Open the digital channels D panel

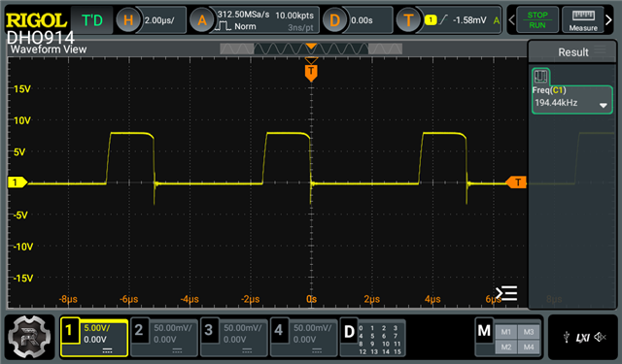coord(373,338)
